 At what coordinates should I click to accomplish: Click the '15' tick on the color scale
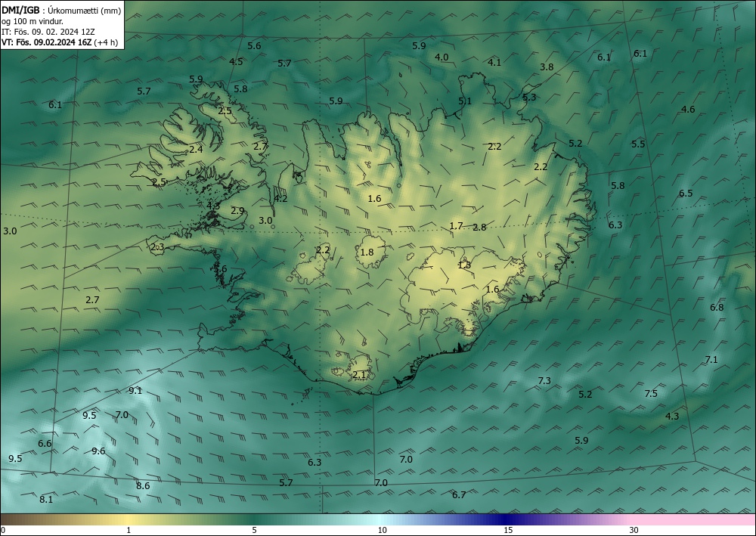click(508, 531)
